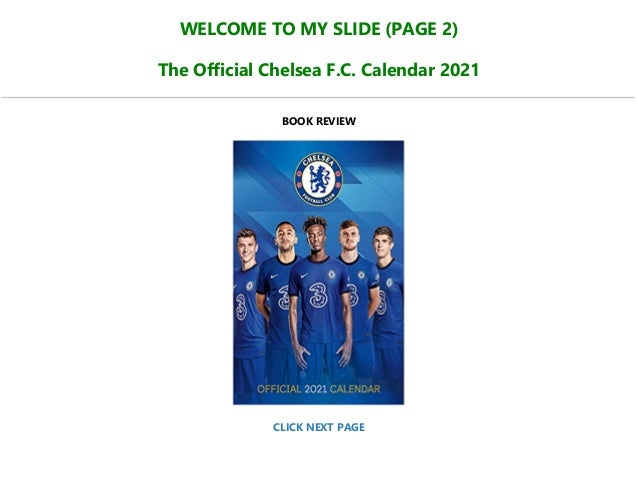Open the calendar cover image
Image resolution: width=638 pixels, height=493 pixels.
[318, 273]
